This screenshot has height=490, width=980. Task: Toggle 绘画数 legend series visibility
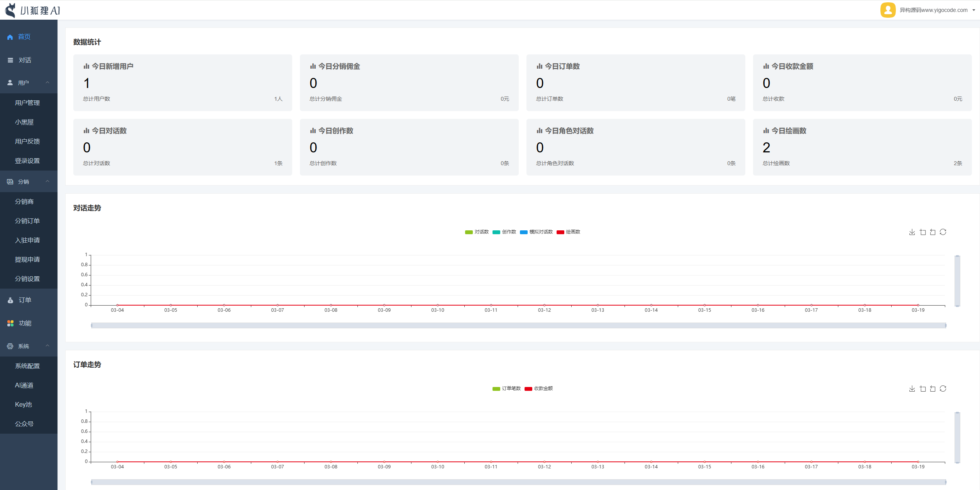[569, 232]
